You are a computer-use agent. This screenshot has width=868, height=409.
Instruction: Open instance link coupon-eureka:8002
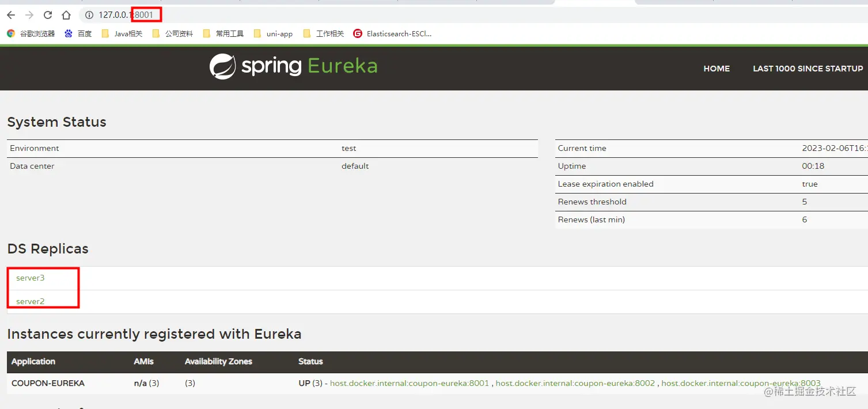[x=575, y=383]
